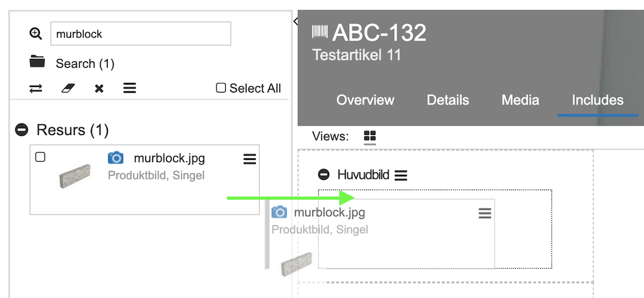
Task: Open the Overview tab
Action: coord(365,100)
